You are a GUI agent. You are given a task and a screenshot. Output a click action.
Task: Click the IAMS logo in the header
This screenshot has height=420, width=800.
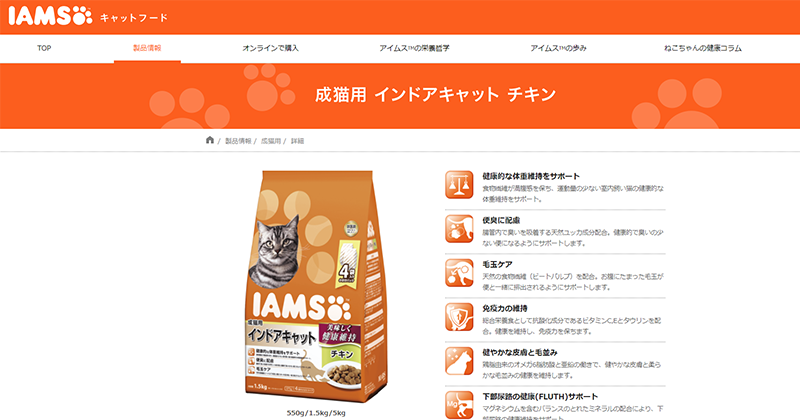point(50,16)
